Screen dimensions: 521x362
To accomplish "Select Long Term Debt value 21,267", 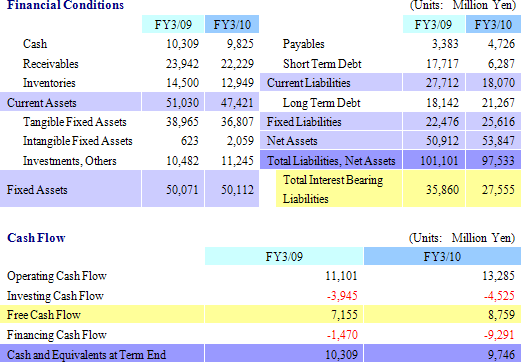I will pos(498,102).
